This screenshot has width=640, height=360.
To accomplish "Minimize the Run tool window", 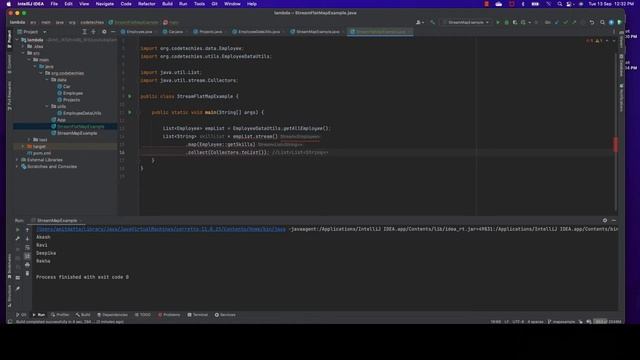I will 614,220.
